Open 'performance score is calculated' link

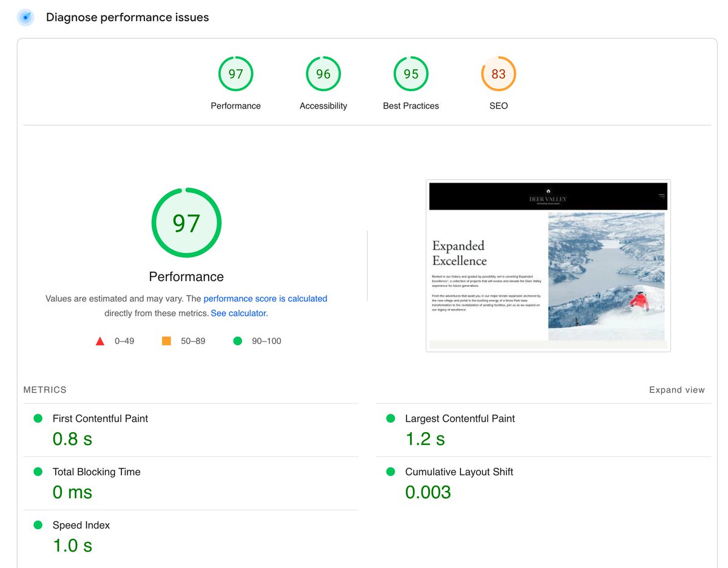click(x=265, y=299)
